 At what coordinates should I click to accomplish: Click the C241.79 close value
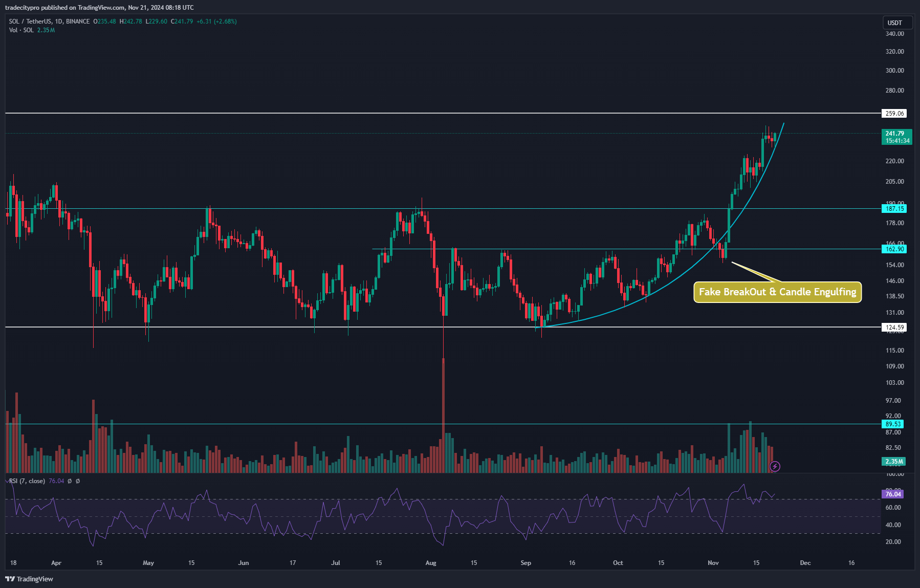[182, 21]
